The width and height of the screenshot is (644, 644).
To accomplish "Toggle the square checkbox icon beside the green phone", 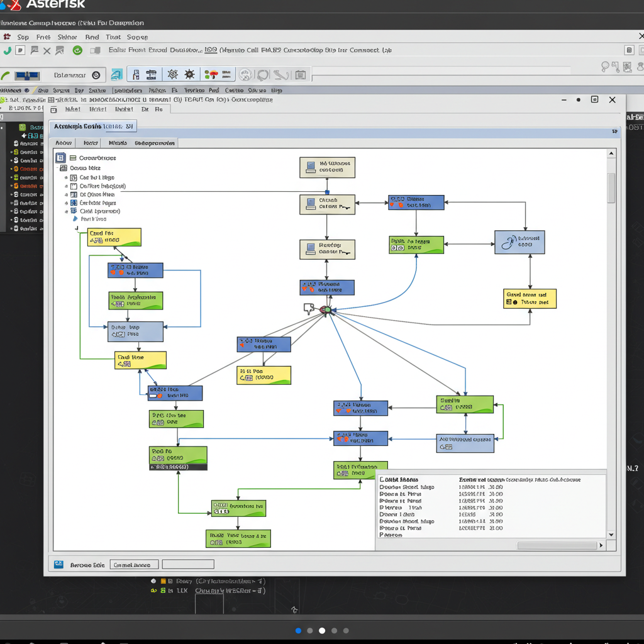I will click(x=21, y=51).
